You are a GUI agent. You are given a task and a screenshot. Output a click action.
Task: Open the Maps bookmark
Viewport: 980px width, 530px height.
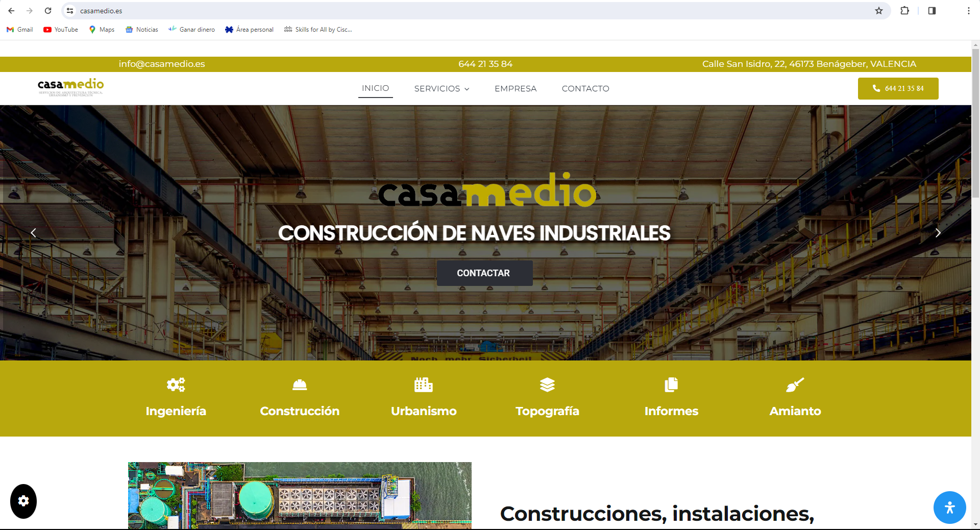(102, 30)
